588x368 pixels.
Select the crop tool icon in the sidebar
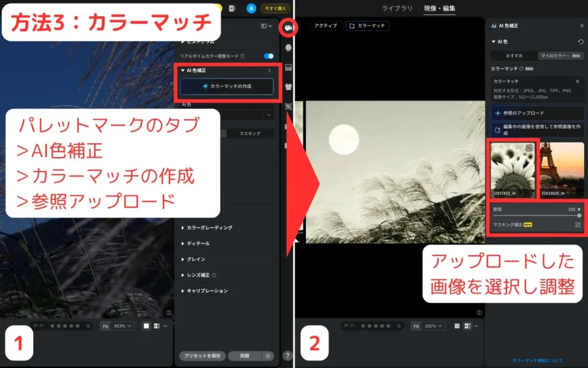coord(288,106)
